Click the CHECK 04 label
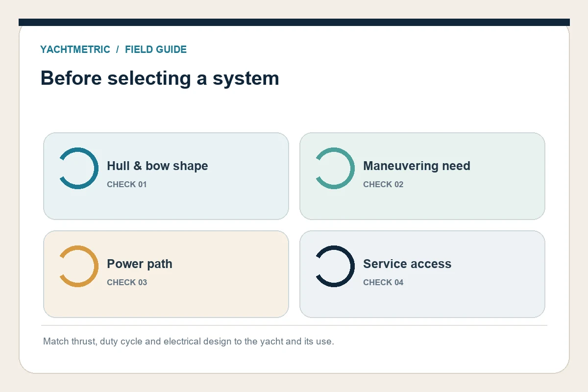588x392 pixels. click(383, 282)
